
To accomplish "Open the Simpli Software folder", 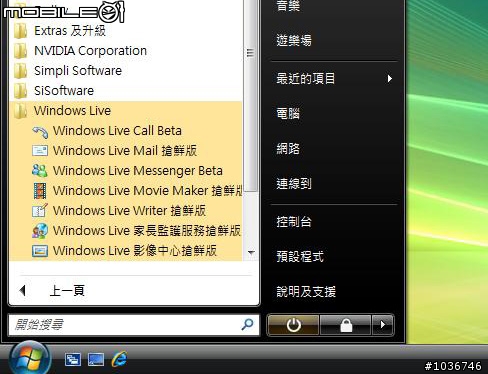I will (x=126, y=71).
